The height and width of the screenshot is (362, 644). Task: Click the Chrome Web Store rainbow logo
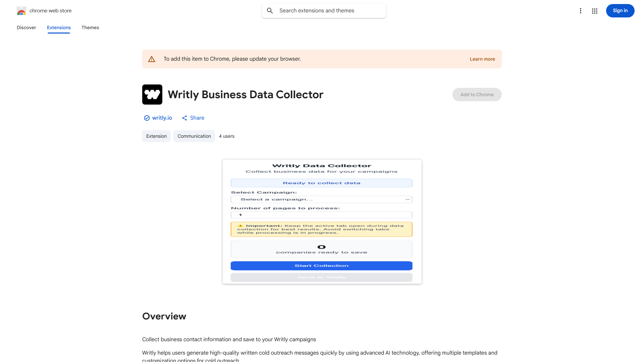tap(21, 11)
